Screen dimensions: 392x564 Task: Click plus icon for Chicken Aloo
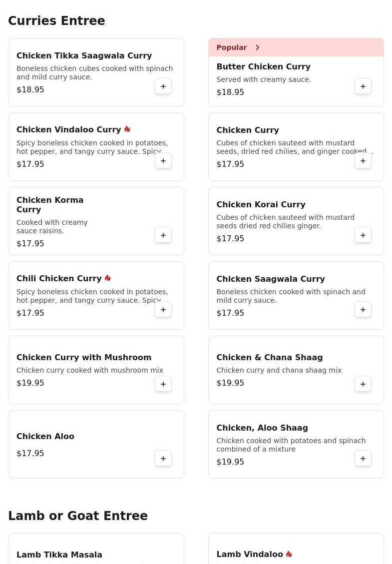coord(163,459)
